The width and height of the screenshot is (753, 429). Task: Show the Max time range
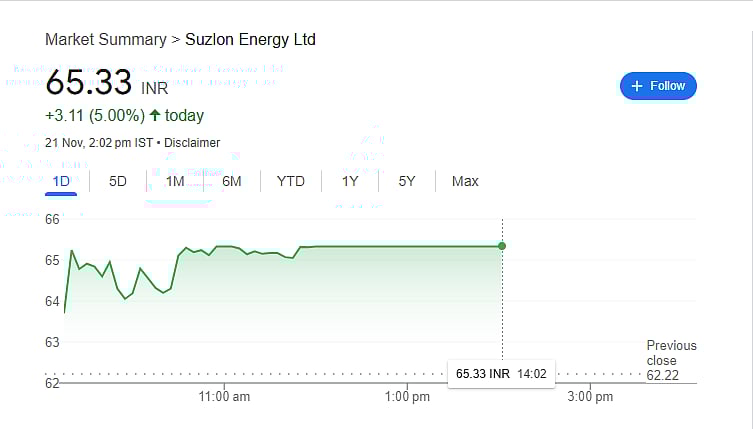click(465, 181)
